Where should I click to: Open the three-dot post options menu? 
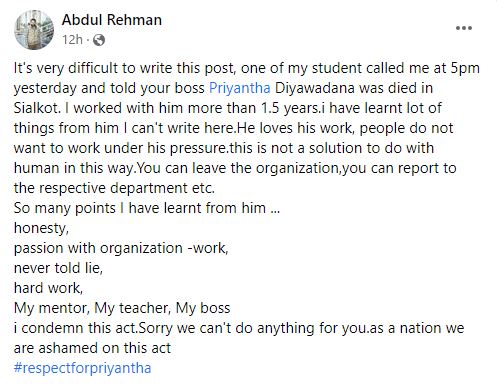point(464,28)
